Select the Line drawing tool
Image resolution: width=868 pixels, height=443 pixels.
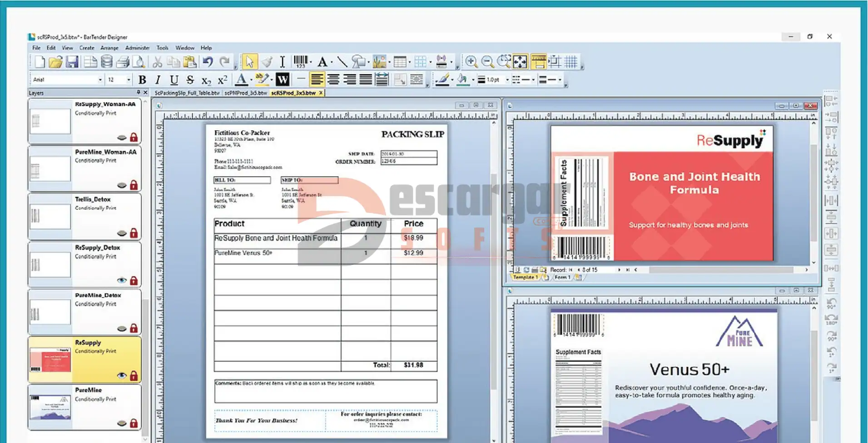(342, 62)
